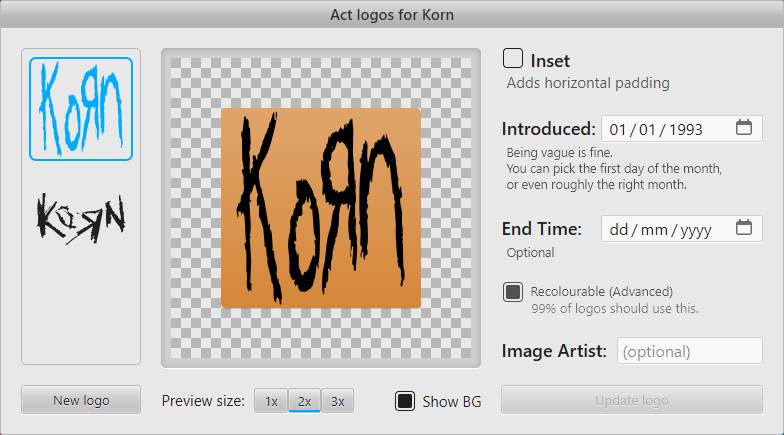Select the day segment of Introduced date

coord(617,129)
